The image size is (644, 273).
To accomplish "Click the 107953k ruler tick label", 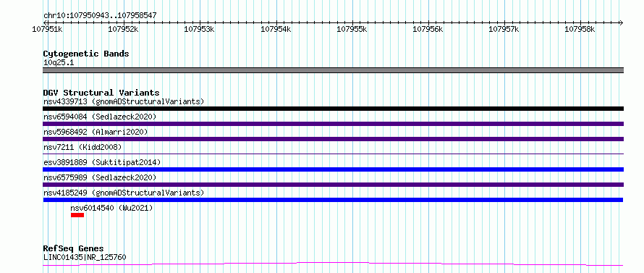I will click(x=200, y=29).
